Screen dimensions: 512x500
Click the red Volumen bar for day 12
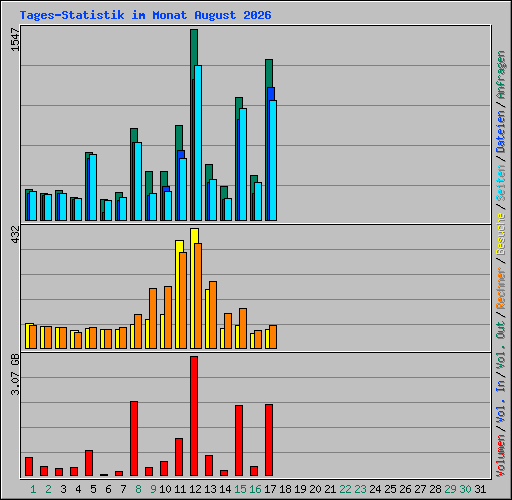tap(194, 416)
